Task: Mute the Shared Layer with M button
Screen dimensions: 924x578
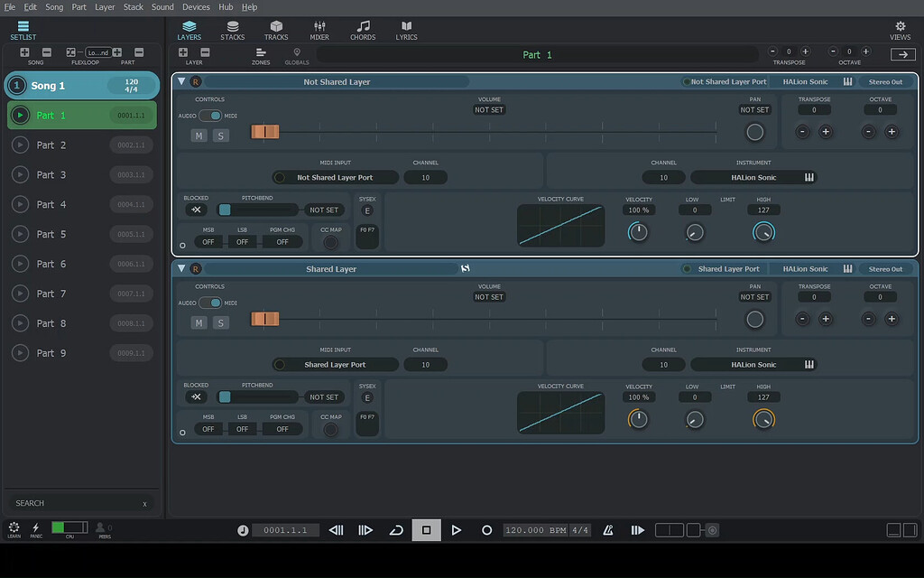Action: click(x=199, y=322)
